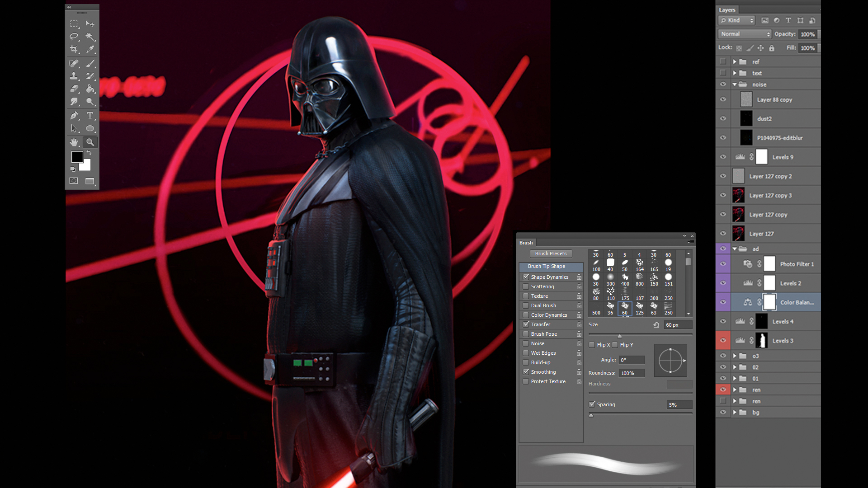Viewport: 868px width, 488px height.
Task: Open Brush Tip Shape settings
Action: [x=551, y=267]
